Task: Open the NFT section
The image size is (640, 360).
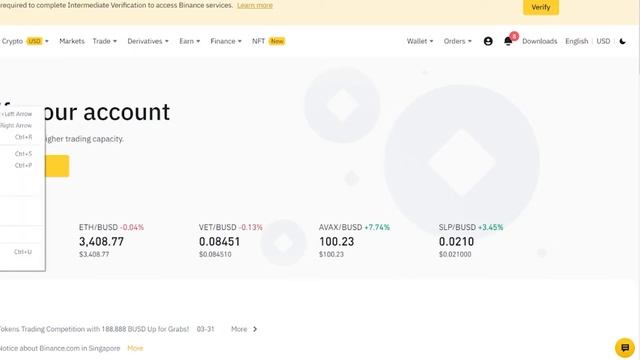Action: pyautogui.click(x=258, y=41)
